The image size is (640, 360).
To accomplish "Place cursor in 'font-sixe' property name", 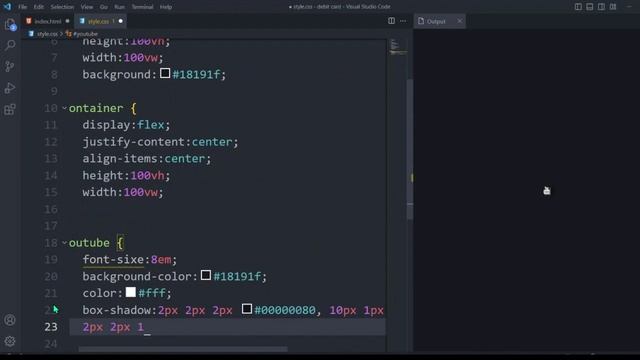I will [x=113, y=260].
